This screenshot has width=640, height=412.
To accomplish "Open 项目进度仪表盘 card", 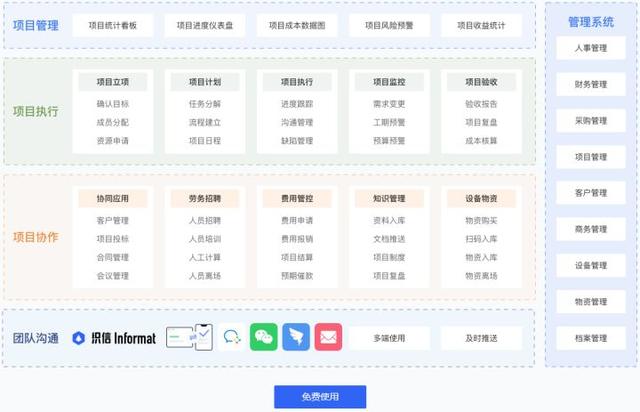I will (x=205, y=25).
